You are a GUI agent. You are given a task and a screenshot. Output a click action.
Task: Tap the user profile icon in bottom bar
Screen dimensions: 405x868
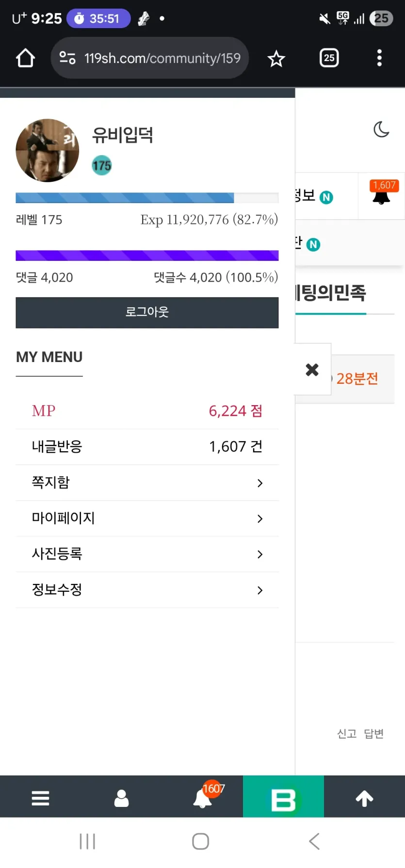coord(121,798)
